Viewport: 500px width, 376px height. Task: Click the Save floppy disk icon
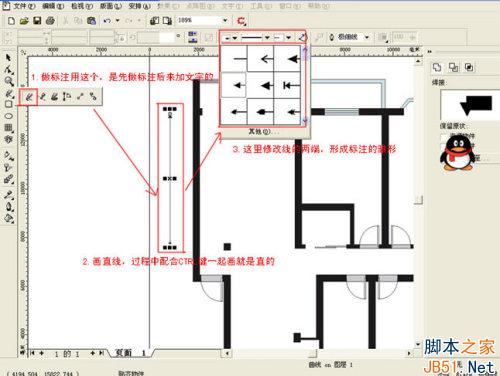click(37, 21)
